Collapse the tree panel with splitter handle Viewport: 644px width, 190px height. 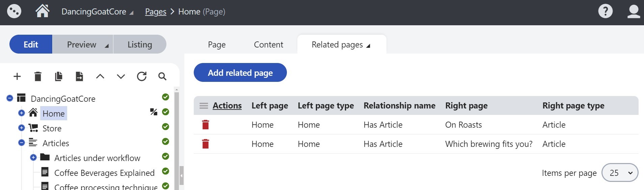[182, 176]
